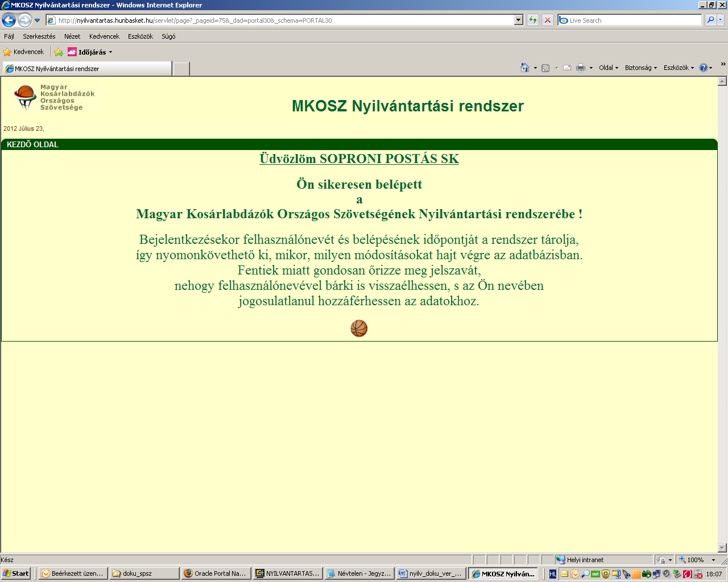Open the Időjárás favorites bar item
This screenshot has width=728, height=582.
click(x=90, y=52)
